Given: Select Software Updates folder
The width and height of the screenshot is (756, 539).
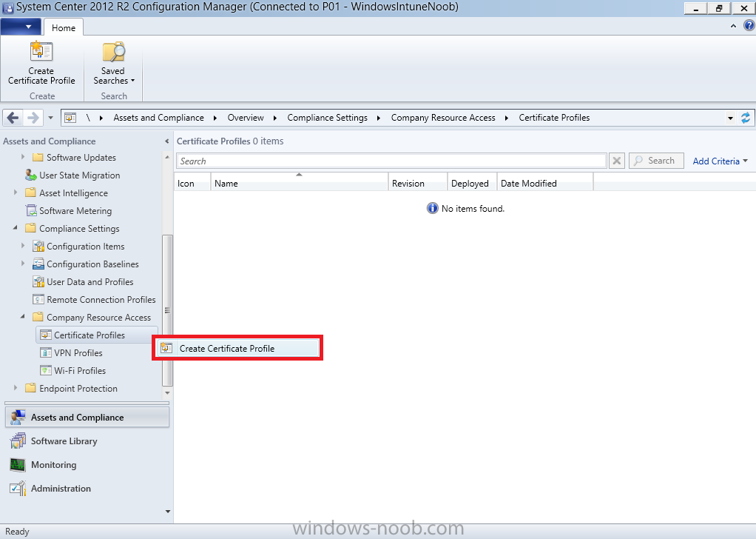Looking at the screenshot, I should 74,157.
